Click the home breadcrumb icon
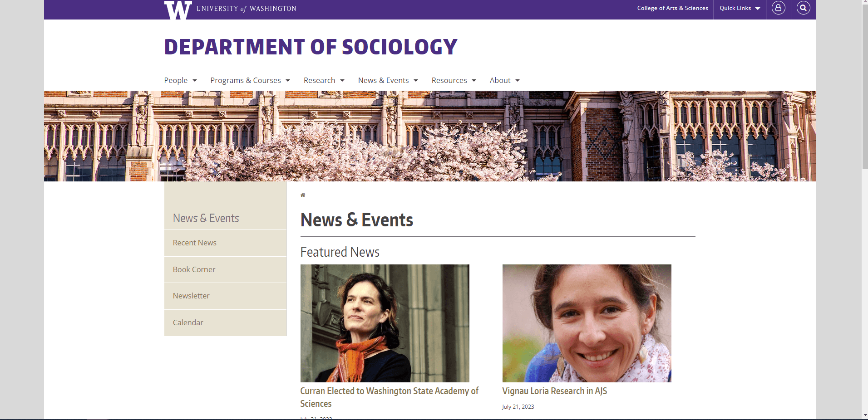 [303, 195]
